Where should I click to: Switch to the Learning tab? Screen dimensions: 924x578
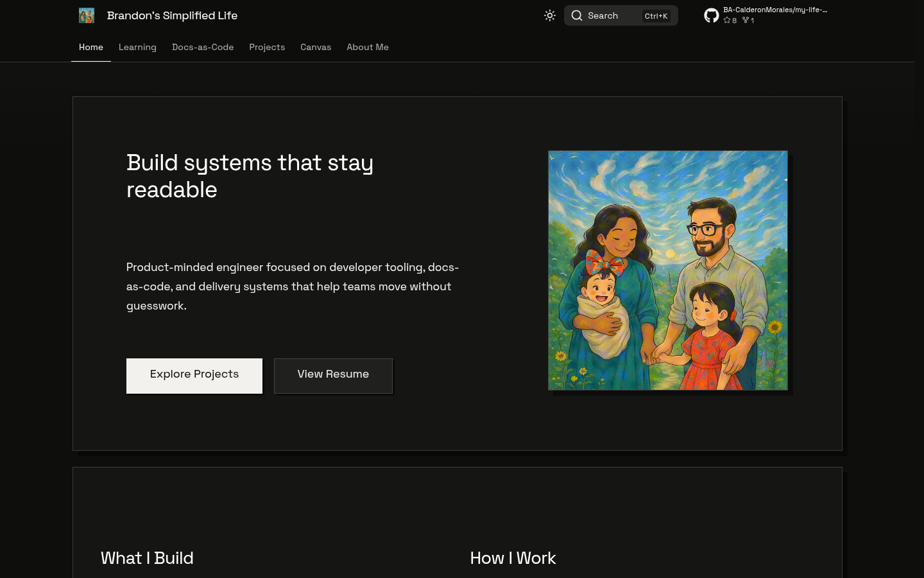coord(137,47)
